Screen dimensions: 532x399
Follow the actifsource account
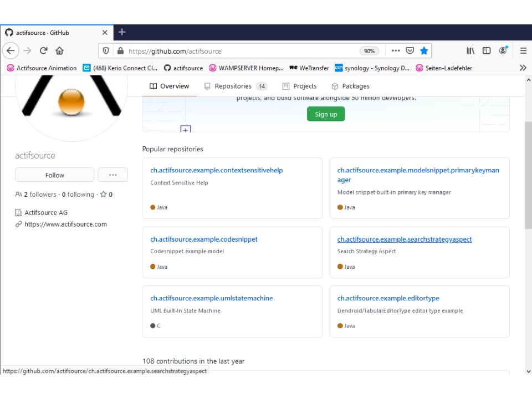(54, 175)
